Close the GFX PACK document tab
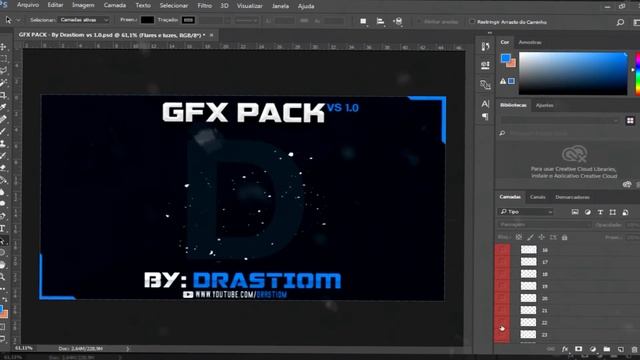 pos(211,36)
